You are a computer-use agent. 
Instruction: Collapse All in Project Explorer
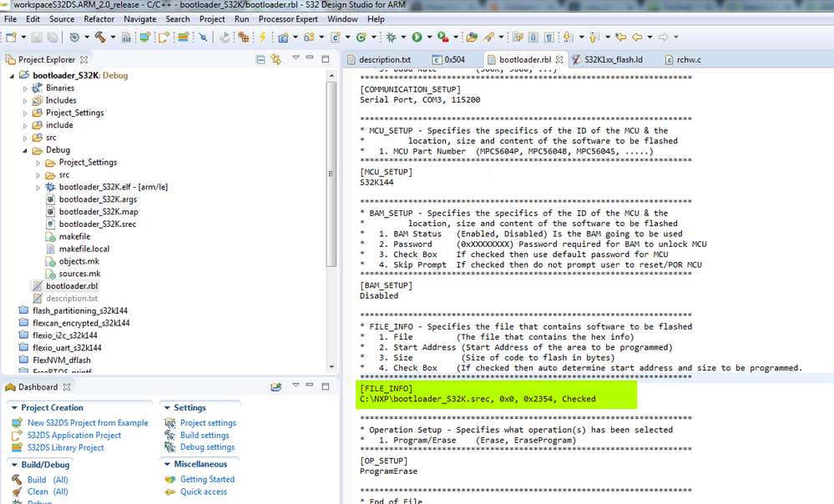tap(260, 59)
